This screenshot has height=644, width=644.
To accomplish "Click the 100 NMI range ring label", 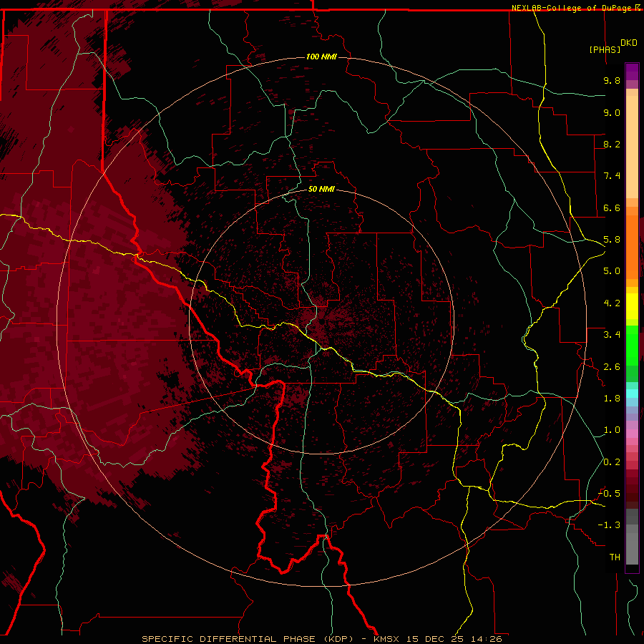I will coord(321,57).
